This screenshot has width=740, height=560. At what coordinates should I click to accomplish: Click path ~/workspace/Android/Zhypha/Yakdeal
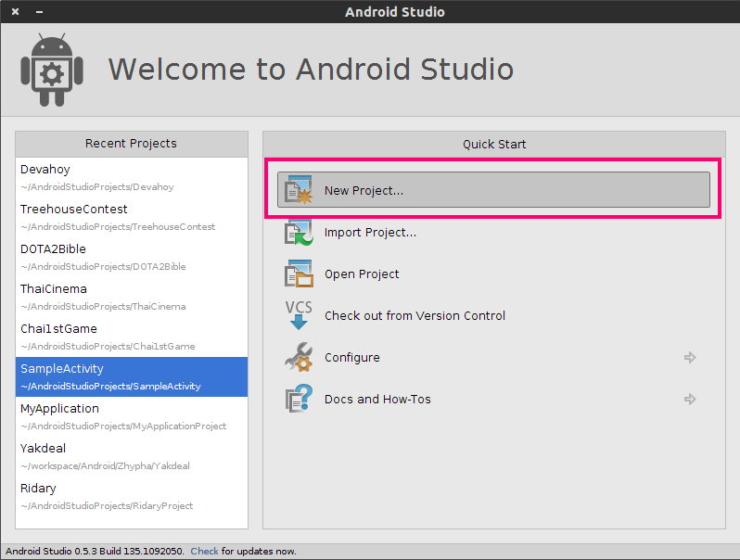[105, 466]
